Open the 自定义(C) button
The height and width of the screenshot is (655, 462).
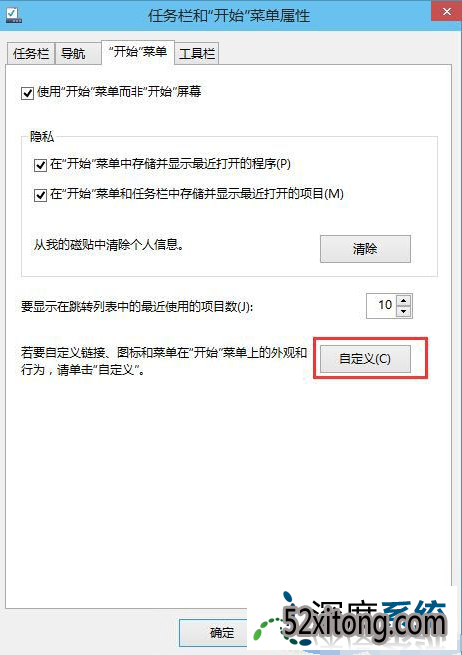[x=365, y=359]
